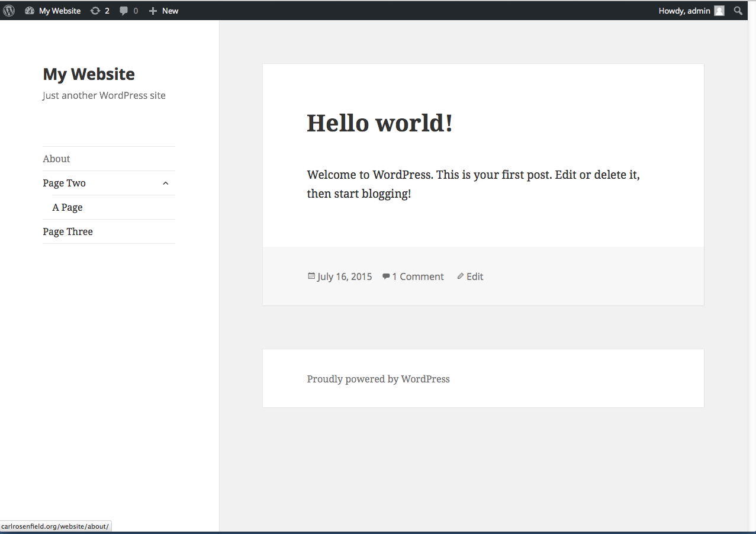Open My Website admin bar menu
Screen dimensions: 756x534
tap(60, 11)
